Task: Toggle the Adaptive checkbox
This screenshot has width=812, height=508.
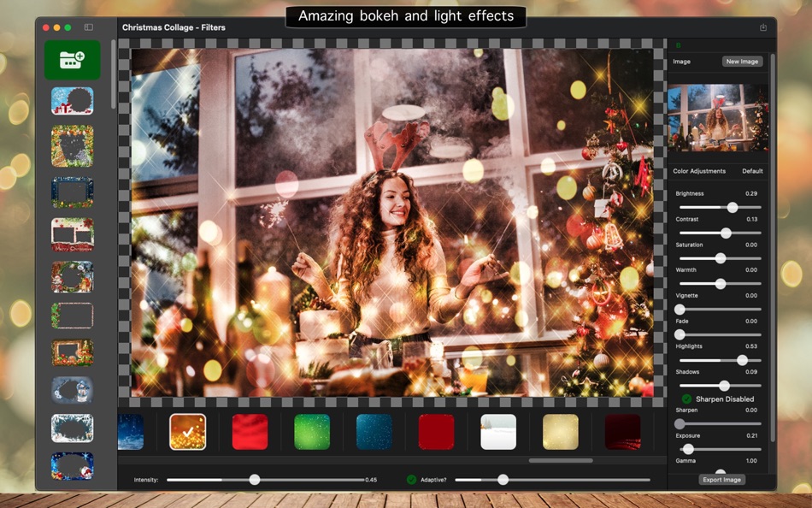Action: pos(411,480)
